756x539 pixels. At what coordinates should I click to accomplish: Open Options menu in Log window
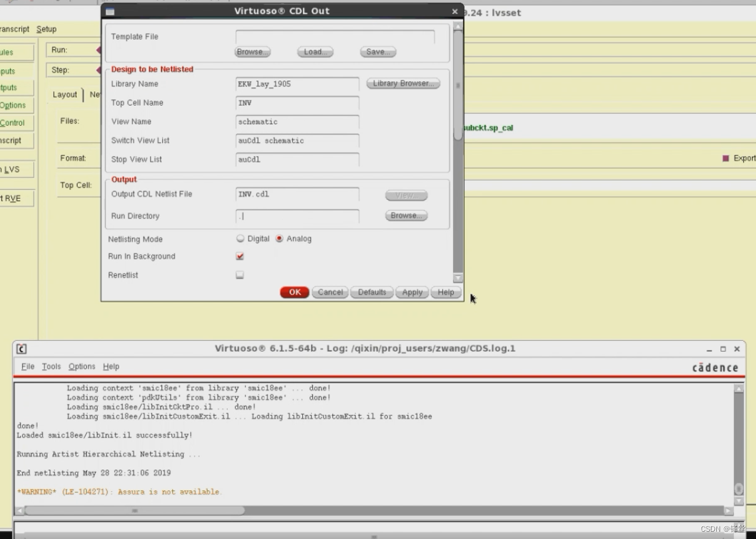click(82, 367)
